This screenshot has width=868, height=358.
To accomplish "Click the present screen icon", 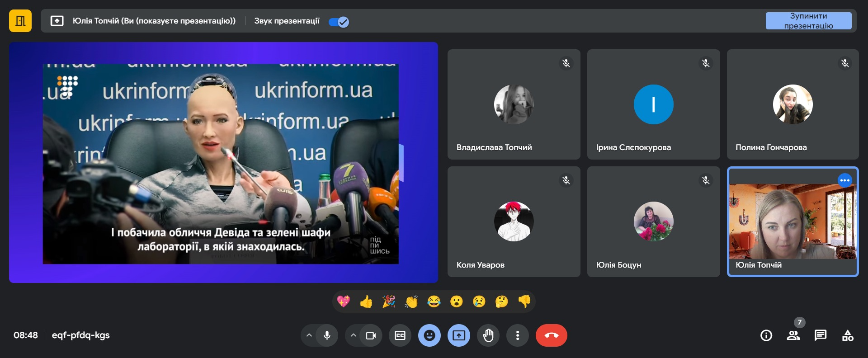I will click(458, 335).
